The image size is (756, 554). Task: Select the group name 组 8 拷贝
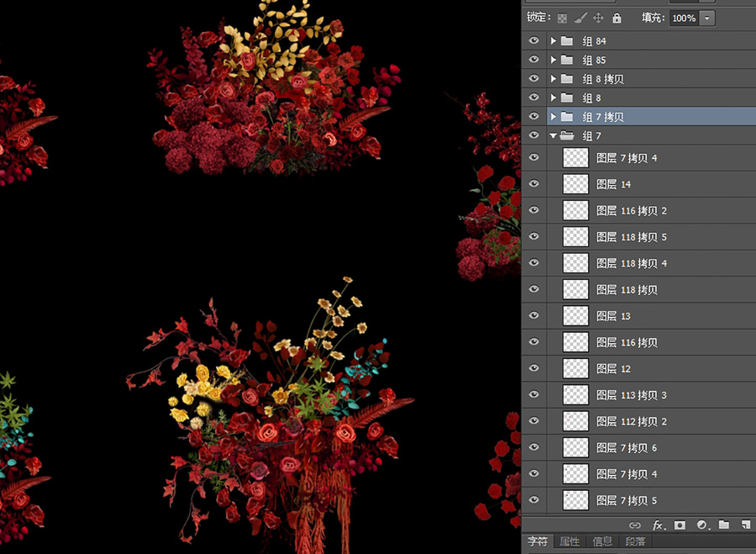coord(602,79)
